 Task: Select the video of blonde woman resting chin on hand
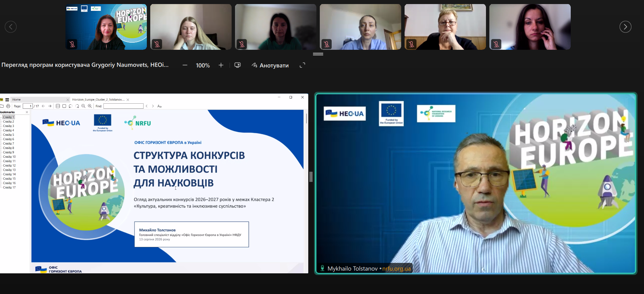click(191, 27)
